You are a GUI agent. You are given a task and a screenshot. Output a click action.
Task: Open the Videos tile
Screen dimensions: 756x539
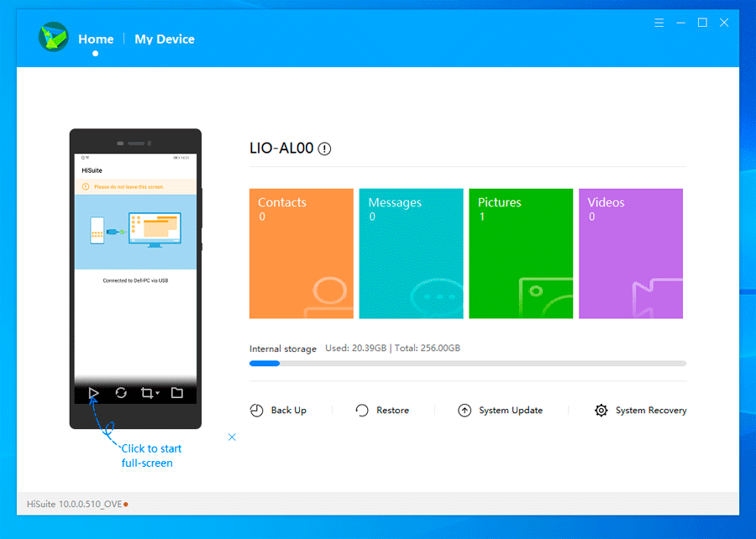pos(631,254)
